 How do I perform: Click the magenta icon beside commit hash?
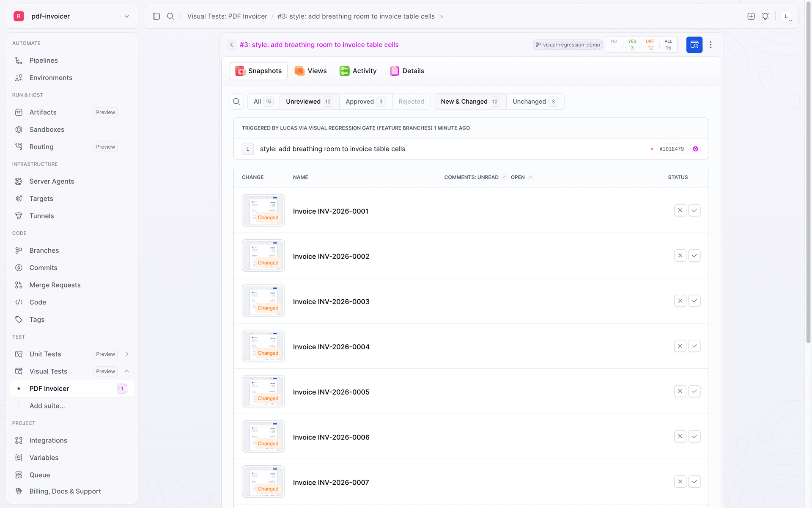click(x=696, y=149)
